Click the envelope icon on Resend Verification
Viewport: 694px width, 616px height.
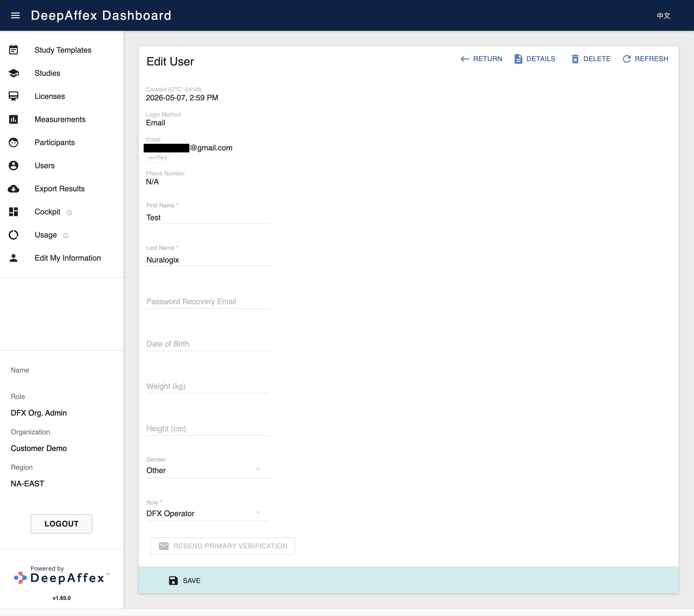click(164, 546)
